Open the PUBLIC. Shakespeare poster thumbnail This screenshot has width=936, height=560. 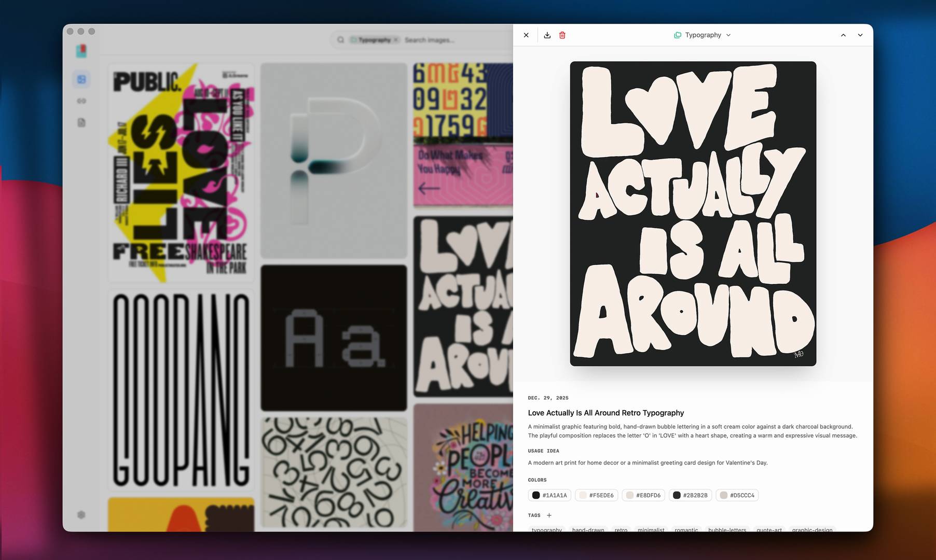(x=181, y=172)
